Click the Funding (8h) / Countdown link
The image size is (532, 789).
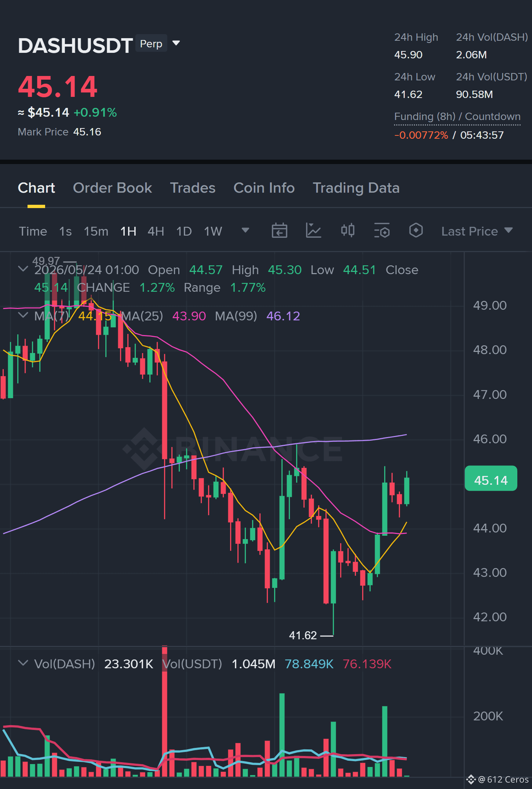click(457, 117)
